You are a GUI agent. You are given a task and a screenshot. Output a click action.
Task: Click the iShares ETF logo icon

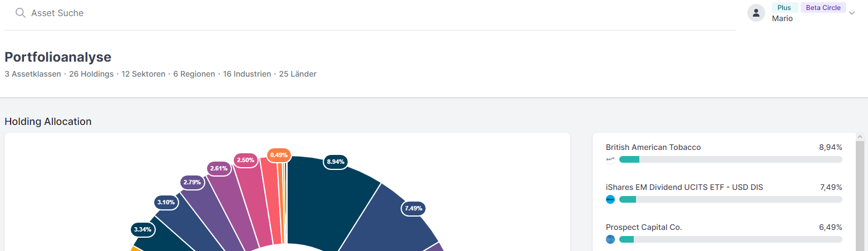tap(610, 199)
